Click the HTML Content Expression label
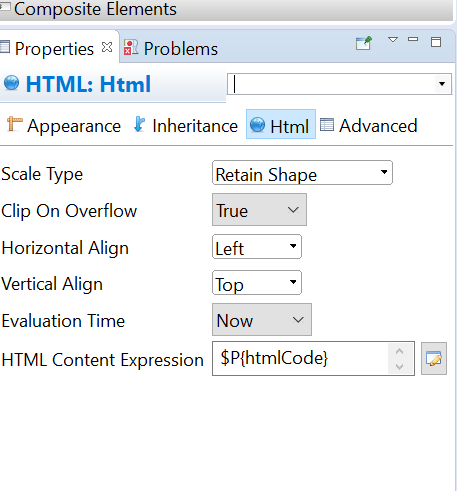The image size is (457, 491). [102, 360]
